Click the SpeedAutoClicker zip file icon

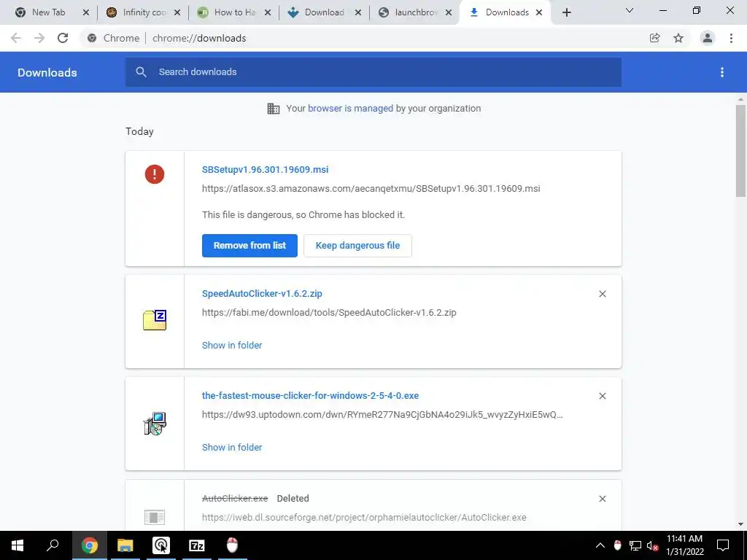pyautogui.click(x=155, y=320)
